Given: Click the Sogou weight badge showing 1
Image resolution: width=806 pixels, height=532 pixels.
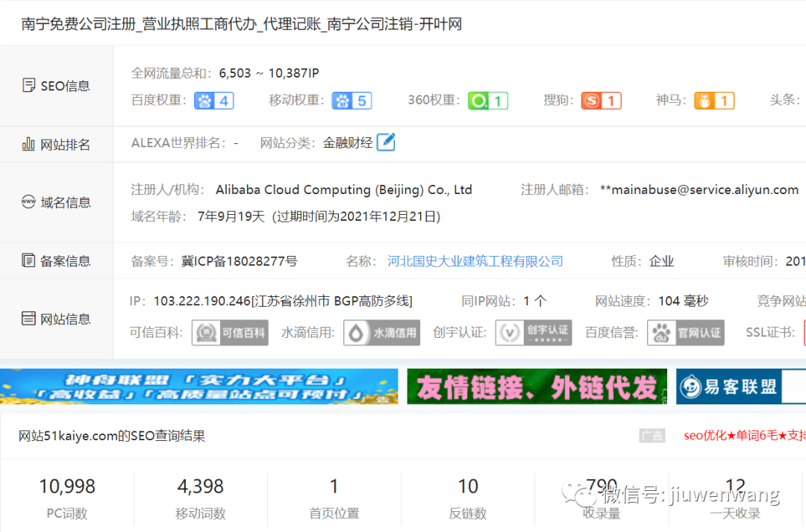Looking at the screenshot, I should pos(601,100).
